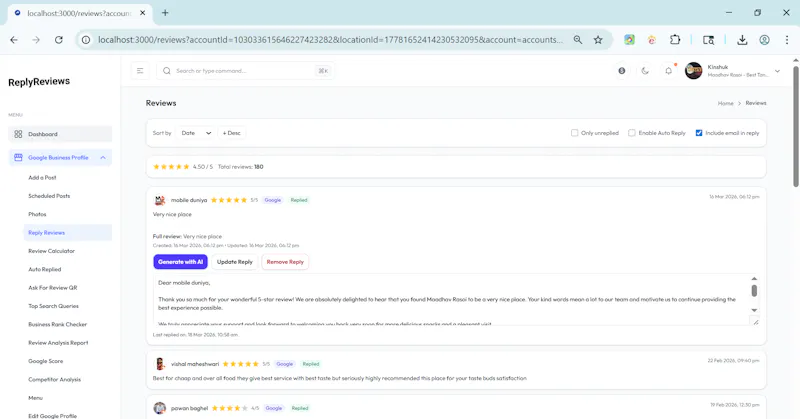Click the credits coin icon in the header
Screen dimensions: 800x419
click(621, 71)
